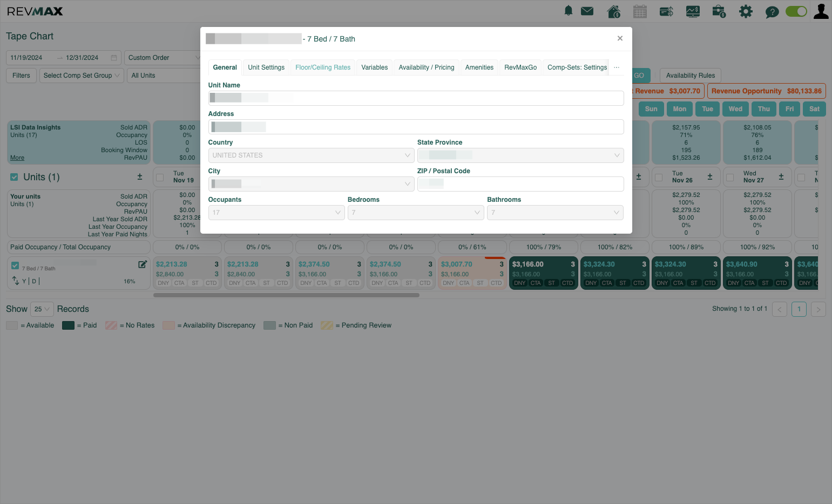The height and width of the screenshot is (504, 832).
Task: Click page number 1 in pagination
Action: 799,309
